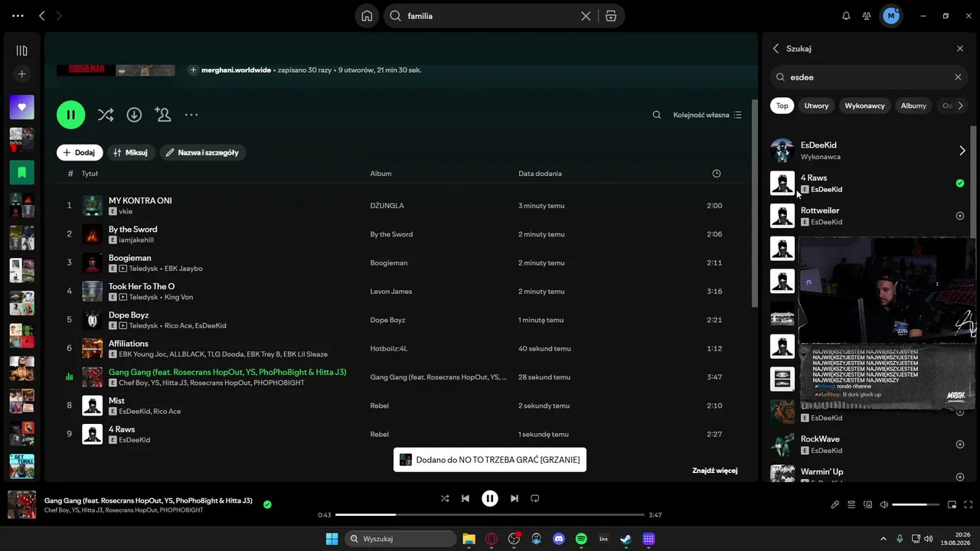Invite collaborators to the playlist
Image resolution: width=980 pixels, height=551 pixels.
[x=162, y=115]
